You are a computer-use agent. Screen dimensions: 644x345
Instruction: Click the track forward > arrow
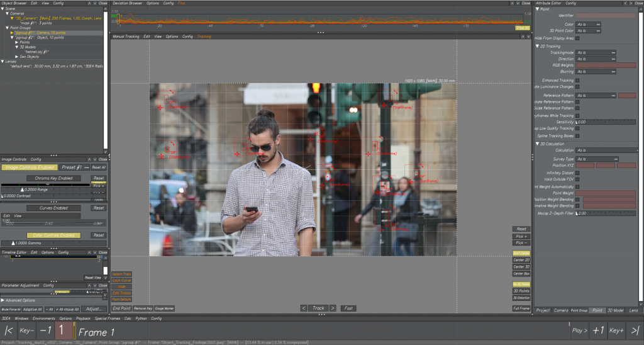coord(333,308)
